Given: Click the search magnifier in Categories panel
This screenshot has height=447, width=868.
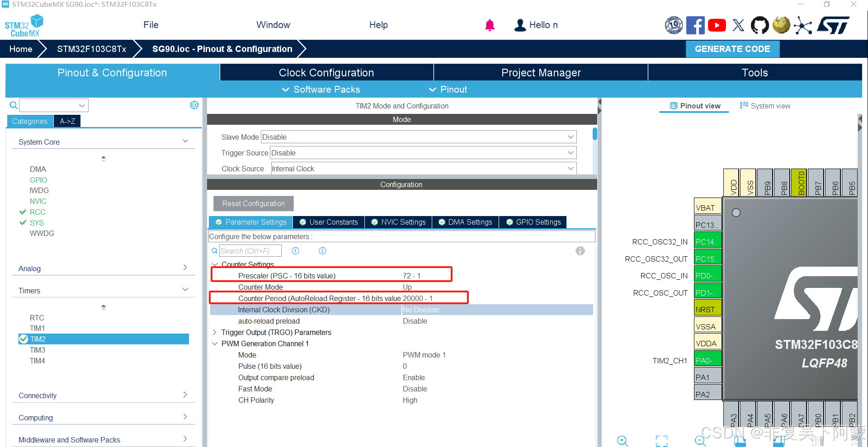Looking at the screenshot, I should 14,105.
